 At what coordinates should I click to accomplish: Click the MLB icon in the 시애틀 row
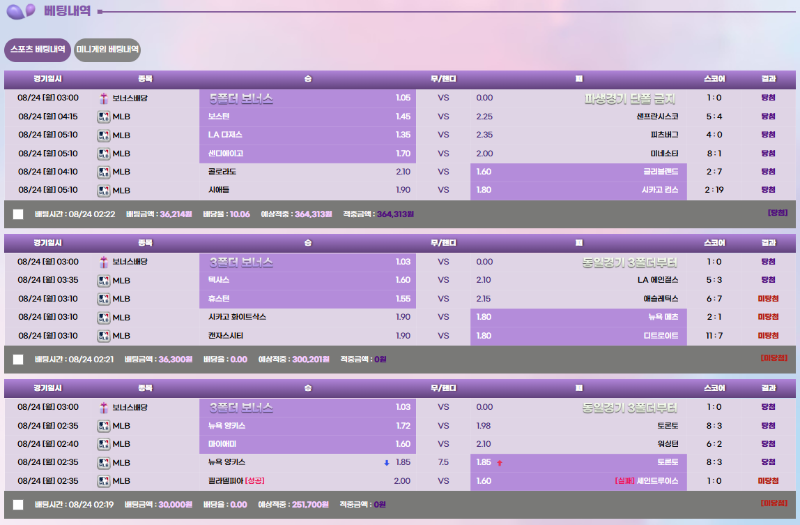point(104,190)
